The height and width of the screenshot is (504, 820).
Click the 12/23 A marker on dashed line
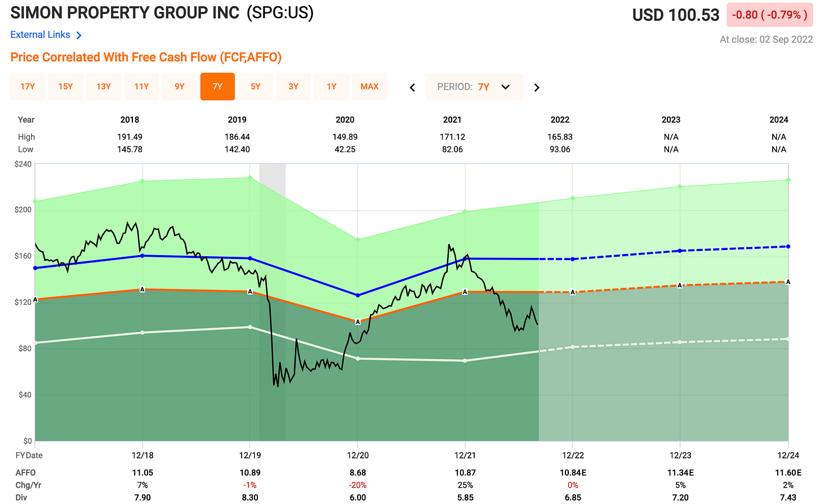click(x=680, y=286)
